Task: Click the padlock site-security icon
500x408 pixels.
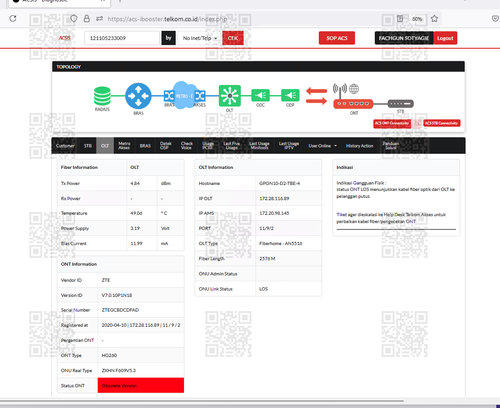Action: (x=87, y=19)
